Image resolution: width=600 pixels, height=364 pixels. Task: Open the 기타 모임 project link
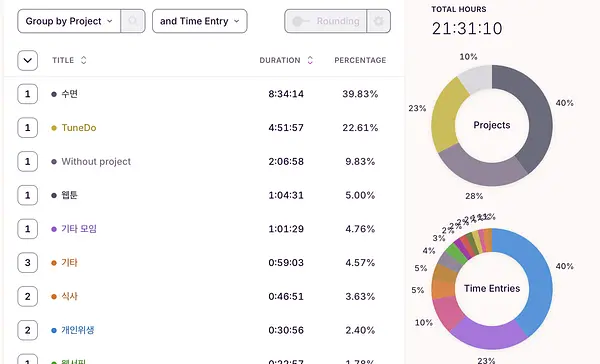click(x=79, y=229)
